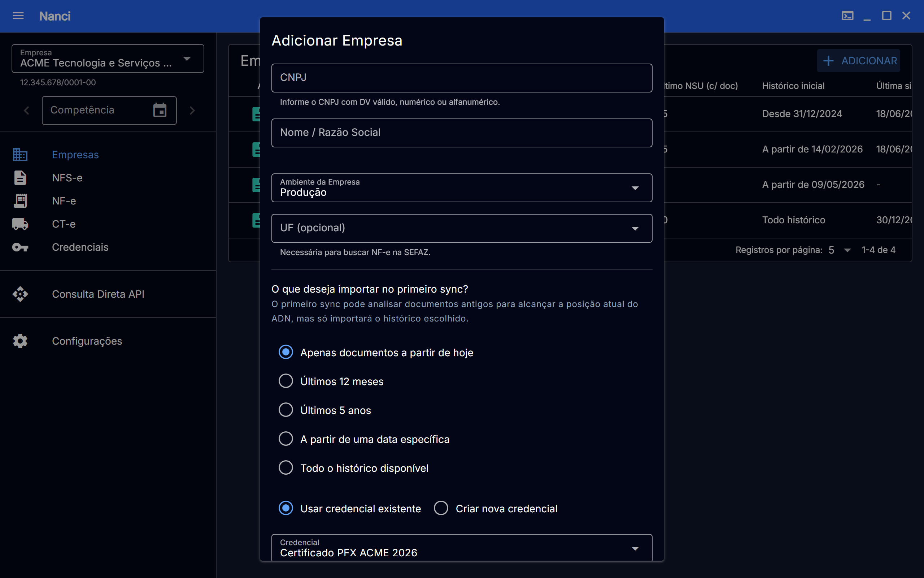924x578 pixels.
Task: Click the 12.345.678/0001-00 CNPJ text
Action: tap(58, 83)
